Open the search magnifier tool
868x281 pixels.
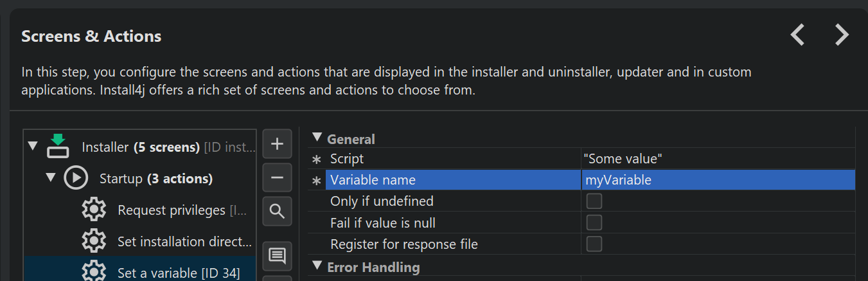277,211
